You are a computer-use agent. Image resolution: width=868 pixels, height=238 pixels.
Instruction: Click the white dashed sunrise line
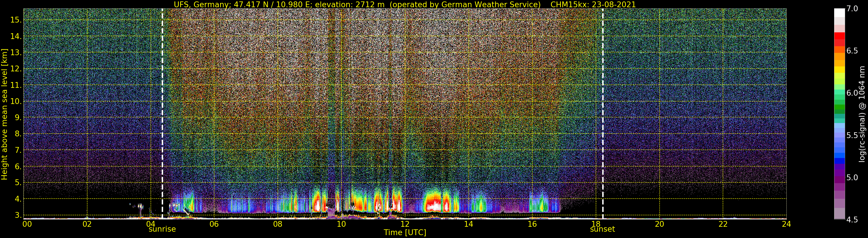[163, 111]
